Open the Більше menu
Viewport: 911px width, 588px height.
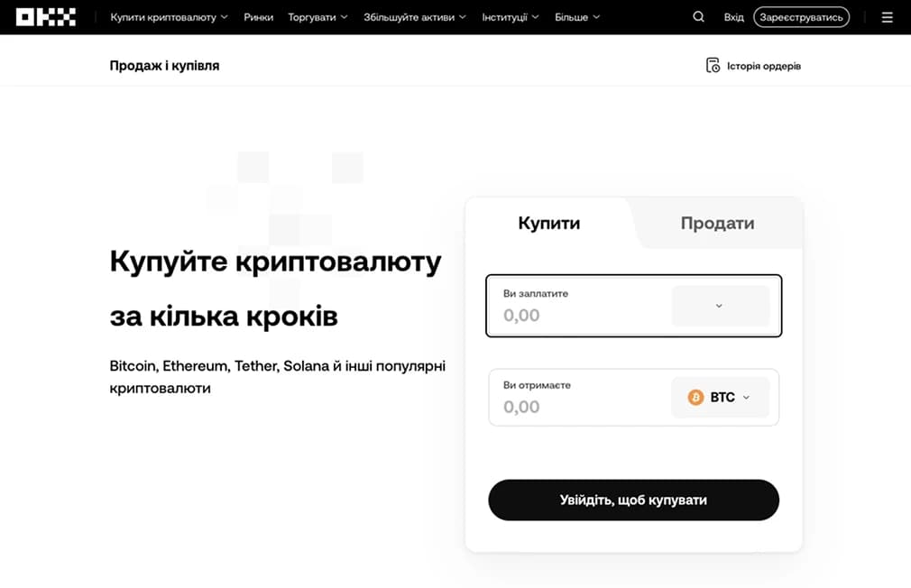point(577,17)
